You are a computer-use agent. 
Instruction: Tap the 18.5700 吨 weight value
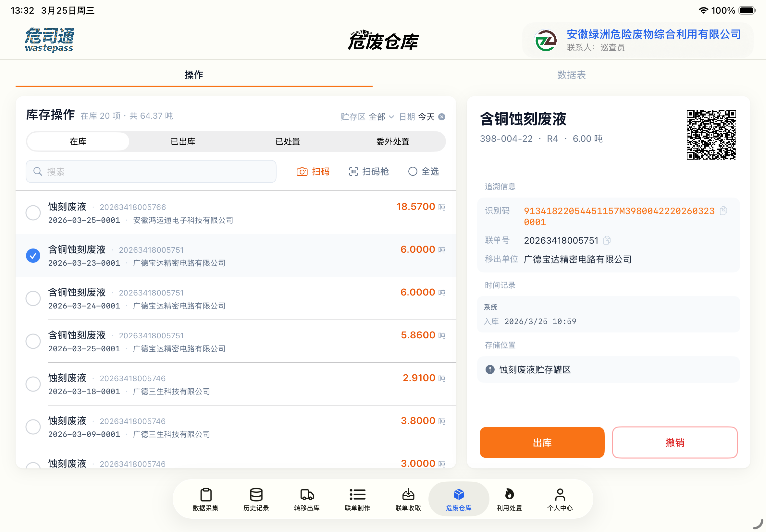[x=421, y=207]
